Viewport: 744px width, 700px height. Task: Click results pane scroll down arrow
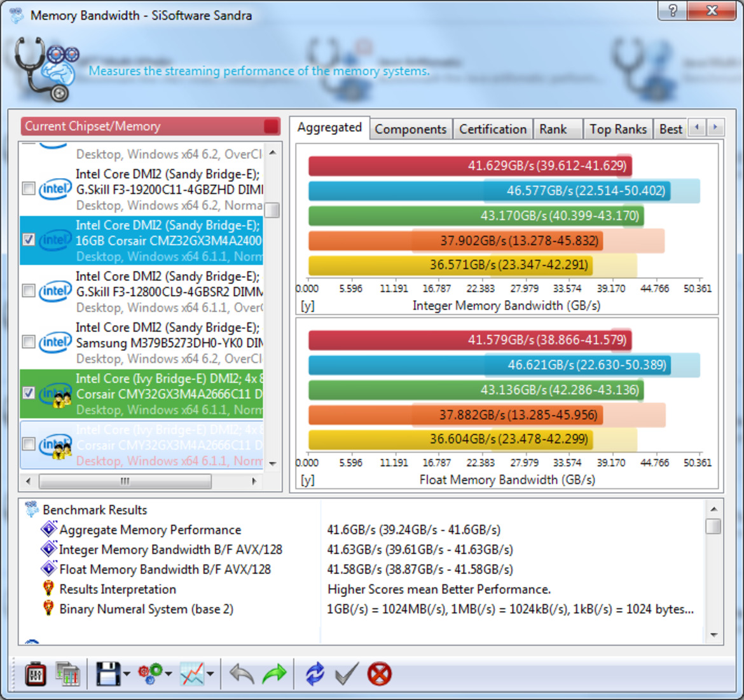tap(713, 635)
